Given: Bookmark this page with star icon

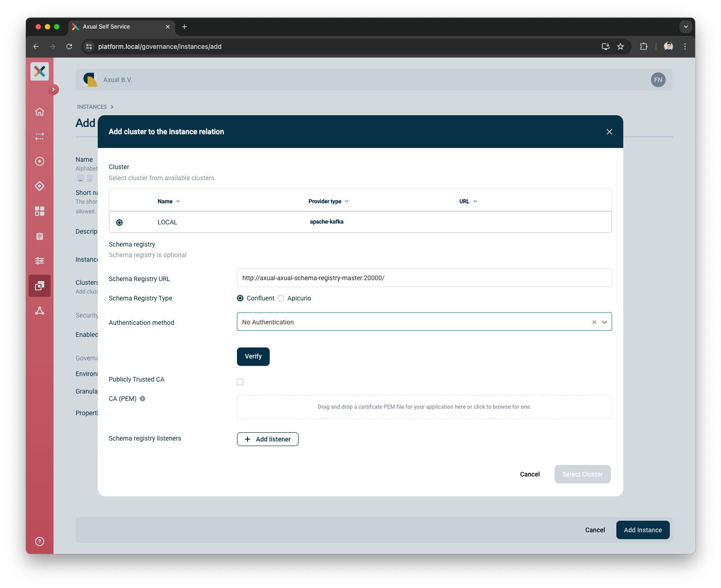Looking at the screenshot, I should tap(621, 47).
